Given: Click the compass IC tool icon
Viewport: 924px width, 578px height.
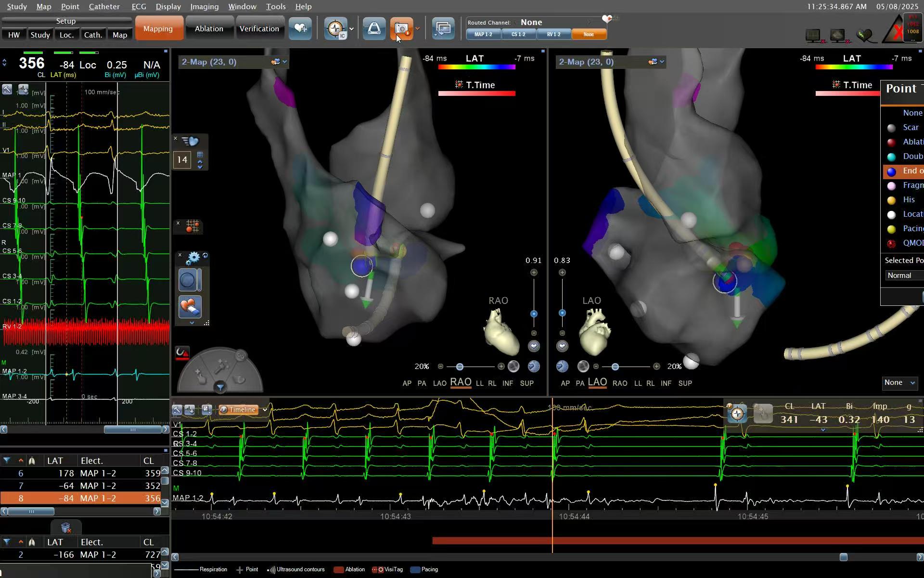Looking at the screenshot, I should (336, 29).
